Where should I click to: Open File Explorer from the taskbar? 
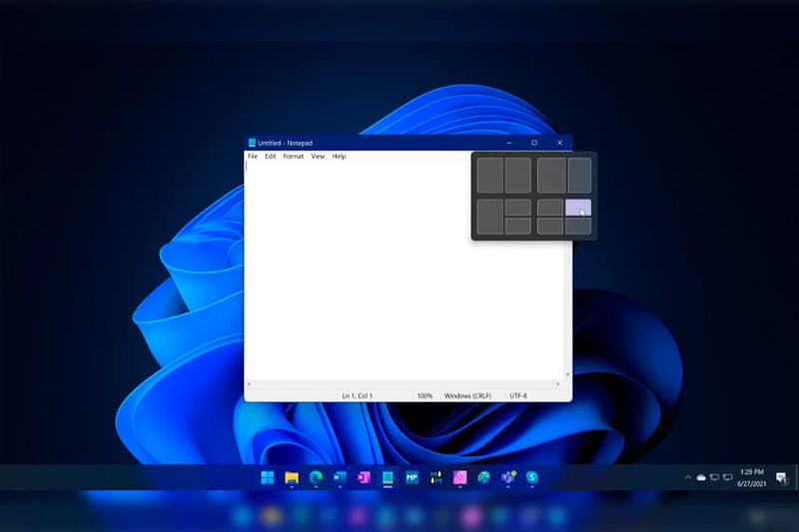[x=292, y=477]
